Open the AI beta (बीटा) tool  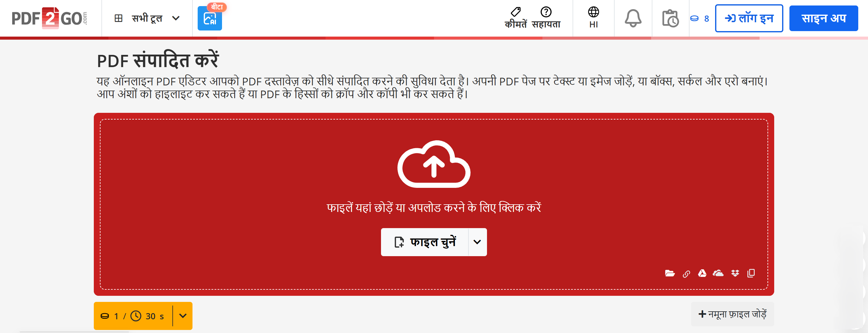(x=210, y=18)
